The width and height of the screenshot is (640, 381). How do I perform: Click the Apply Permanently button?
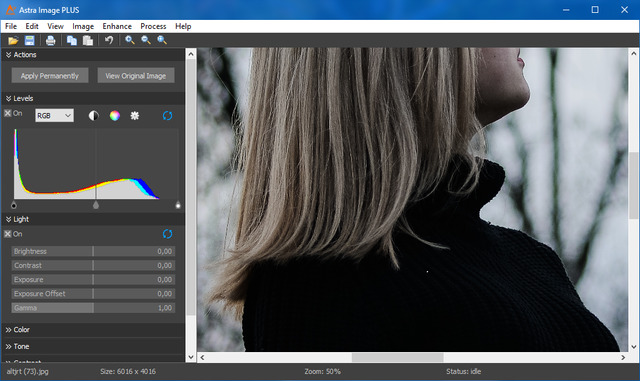click(x=50, y=76)
